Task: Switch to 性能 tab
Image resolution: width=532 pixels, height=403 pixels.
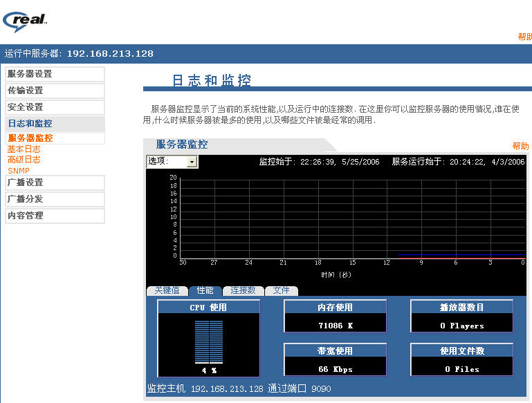Action: pyautogui.click(x=205, y=290)
